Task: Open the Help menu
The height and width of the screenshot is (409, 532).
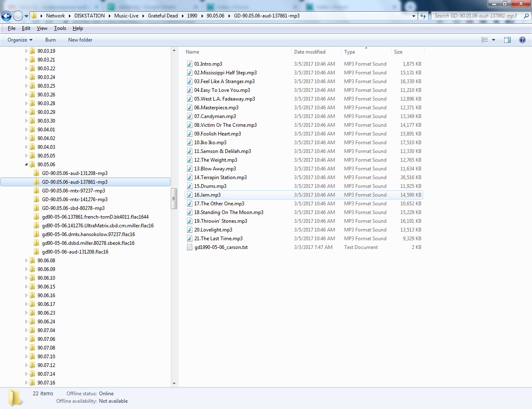Action: click(x=78, y=28)
